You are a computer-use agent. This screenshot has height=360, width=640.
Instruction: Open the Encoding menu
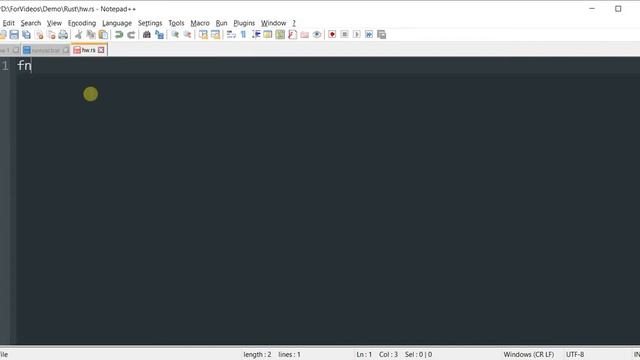click(x=82, y=23)
